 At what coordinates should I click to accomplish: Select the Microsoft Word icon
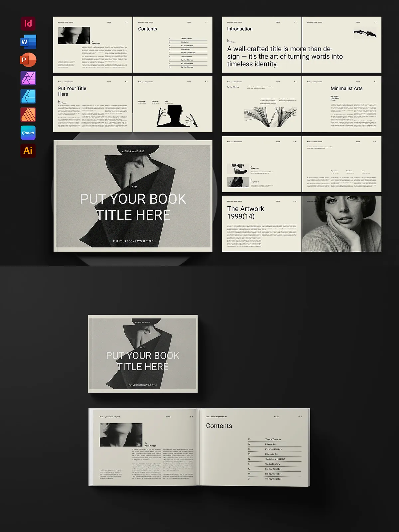tap(28, 42)
